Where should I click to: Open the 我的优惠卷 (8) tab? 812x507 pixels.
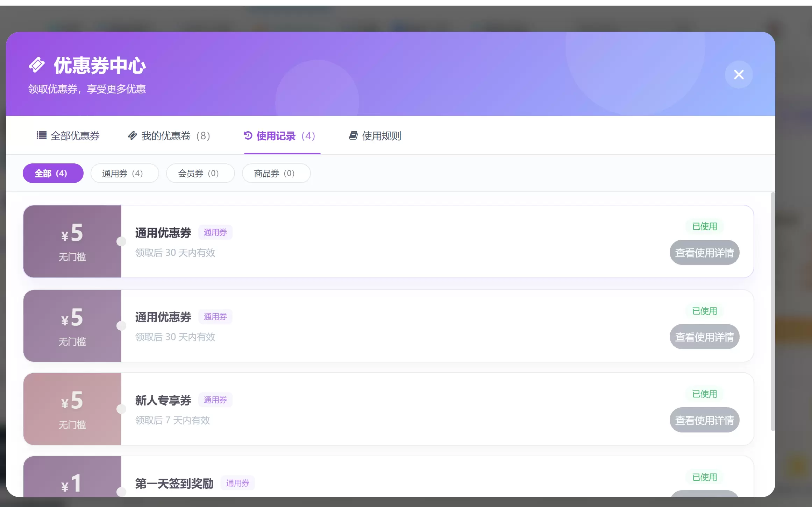click(x=169, y=136)
